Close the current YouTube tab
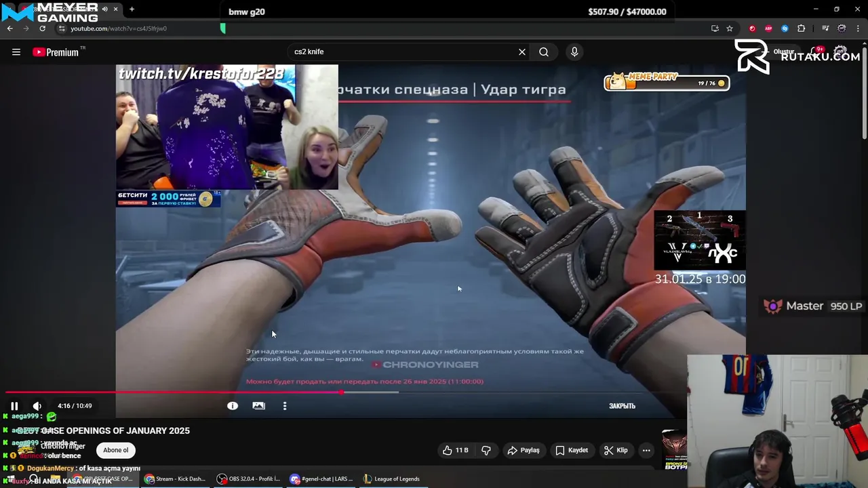Image resolution: width=868 pixels, height=488 pixels. click(x=115, y=9)
